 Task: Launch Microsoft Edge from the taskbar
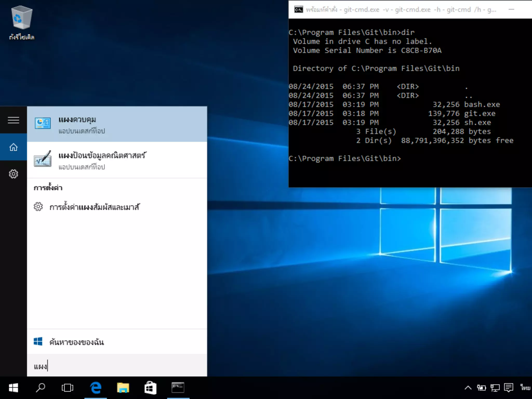[96, 388]
